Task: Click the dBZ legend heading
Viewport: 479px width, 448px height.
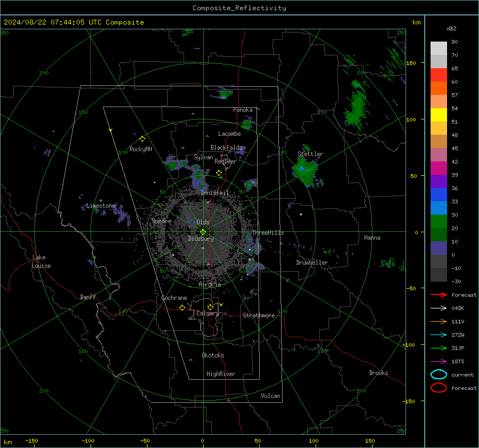Action: pyautogui.click(x=451, y=28)
